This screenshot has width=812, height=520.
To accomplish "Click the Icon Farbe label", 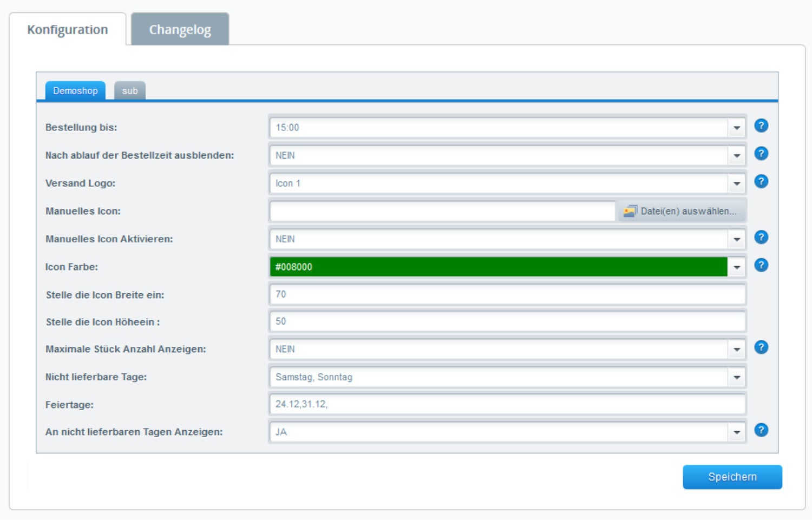I will tap(71, 267).
